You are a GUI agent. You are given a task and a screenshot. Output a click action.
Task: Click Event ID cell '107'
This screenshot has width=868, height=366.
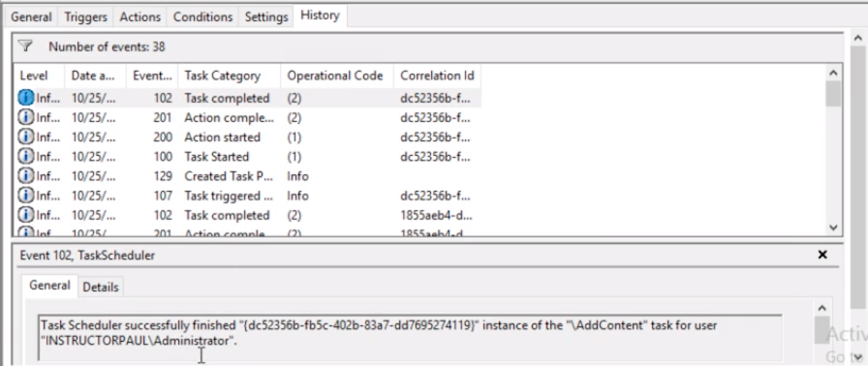tap(163, 196)
